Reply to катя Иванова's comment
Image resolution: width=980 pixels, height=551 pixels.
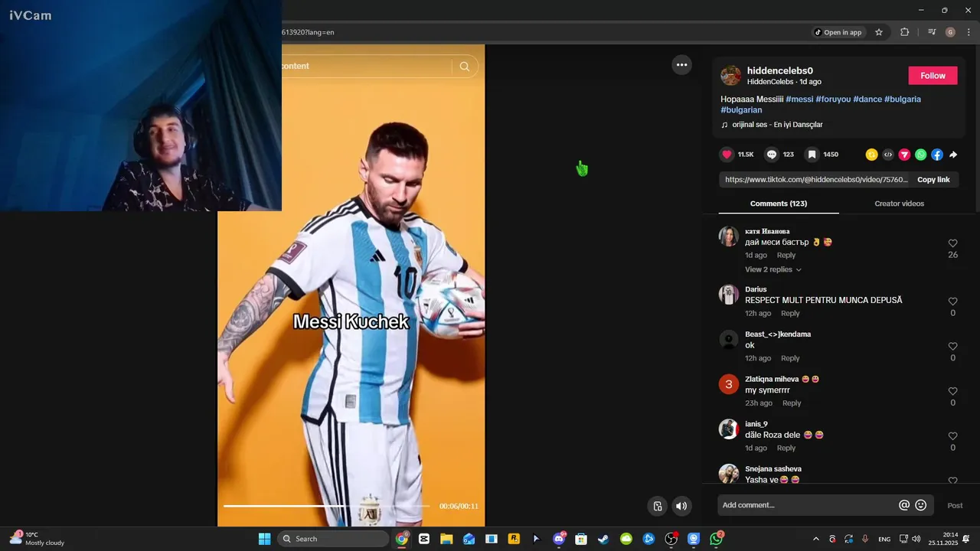point(786,256)
